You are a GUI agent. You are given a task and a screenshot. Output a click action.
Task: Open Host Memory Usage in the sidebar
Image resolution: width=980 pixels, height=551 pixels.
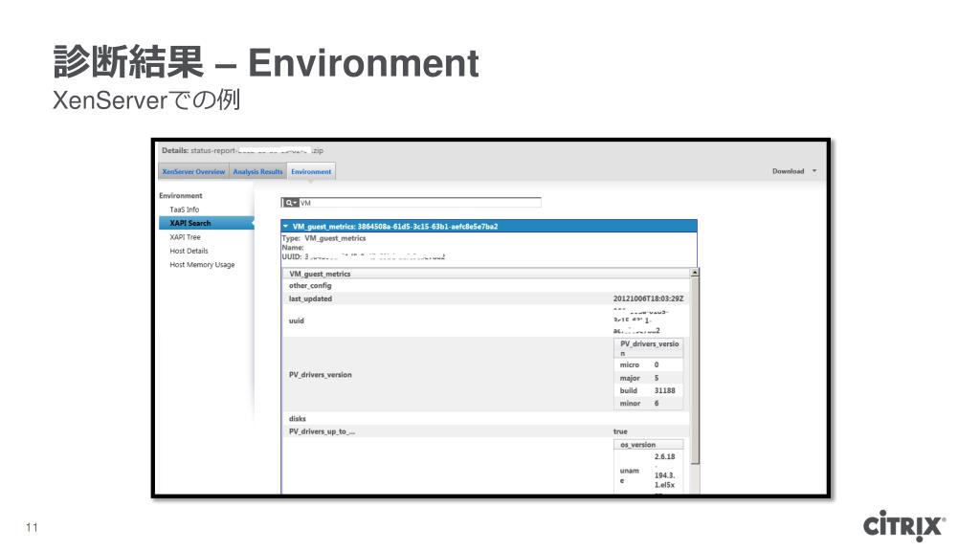coord(202,265)
